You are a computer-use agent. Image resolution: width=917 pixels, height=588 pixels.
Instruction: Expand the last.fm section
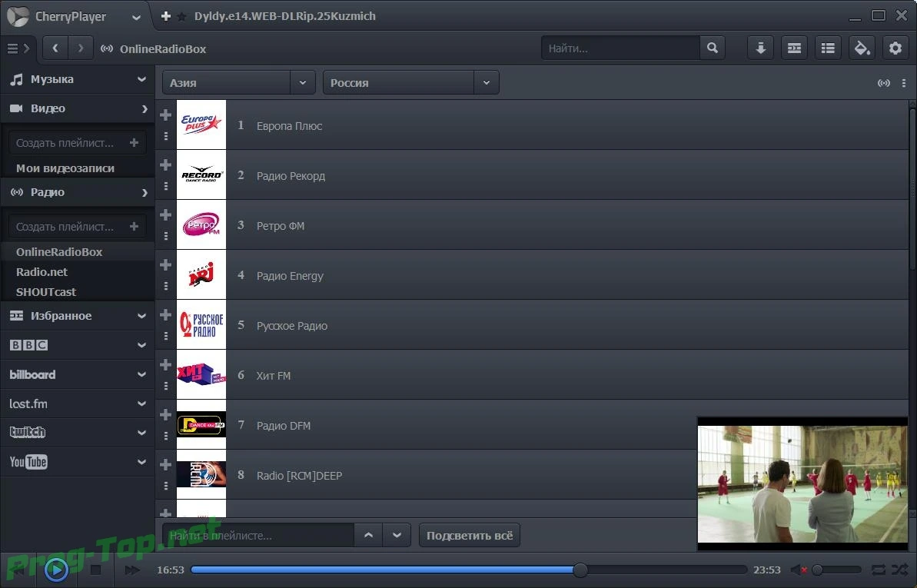point(77,404)
